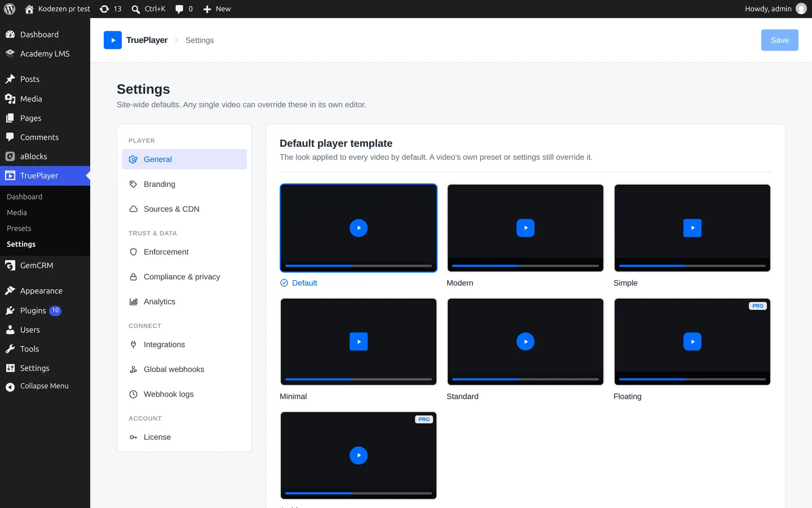This screenshot has height=508, width=812.
Task: Click the Academy LMS graduation cap icon
Action: point(10,54)
